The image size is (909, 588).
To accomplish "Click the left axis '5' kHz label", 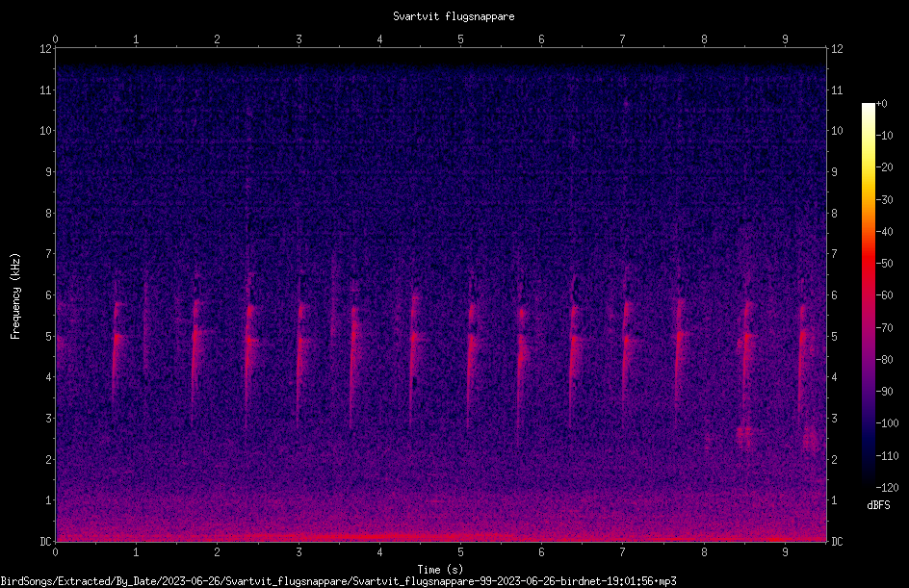I will point(49,336).
